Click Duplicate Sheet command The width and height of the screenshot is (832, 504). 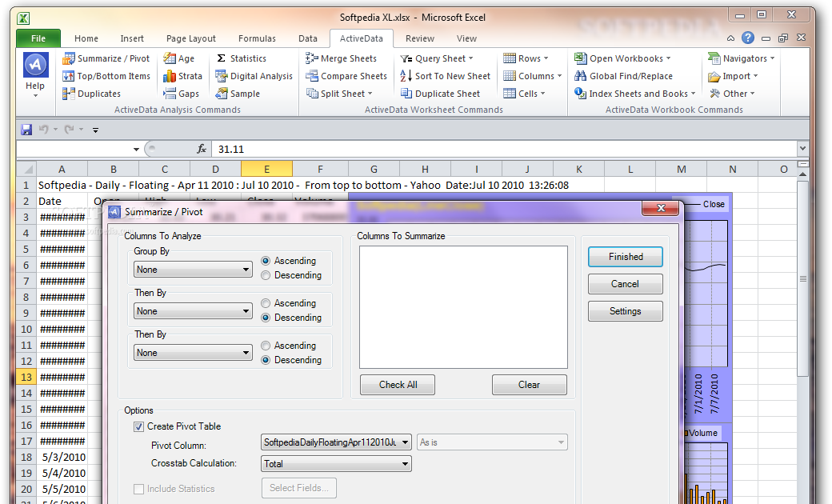[x=440, y=94]
